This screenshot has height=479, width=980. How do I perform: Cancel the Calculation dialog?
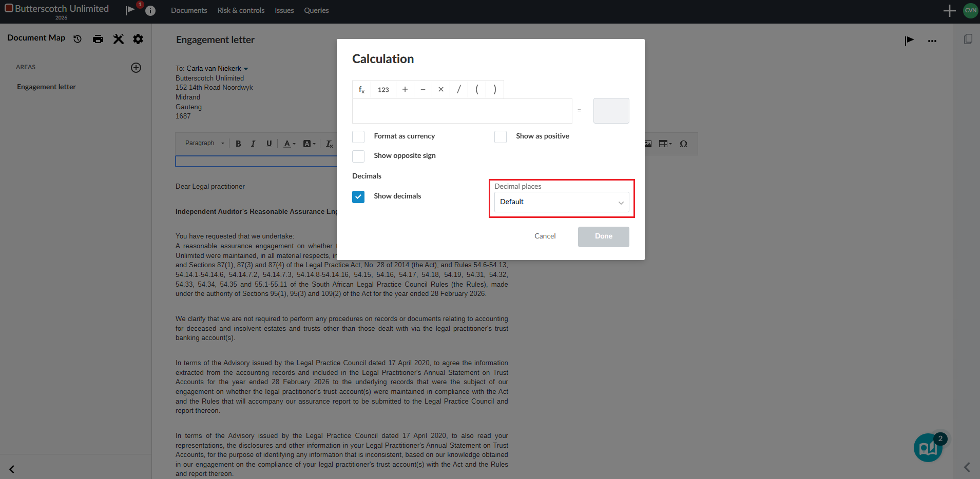click(x=545, y=236)
